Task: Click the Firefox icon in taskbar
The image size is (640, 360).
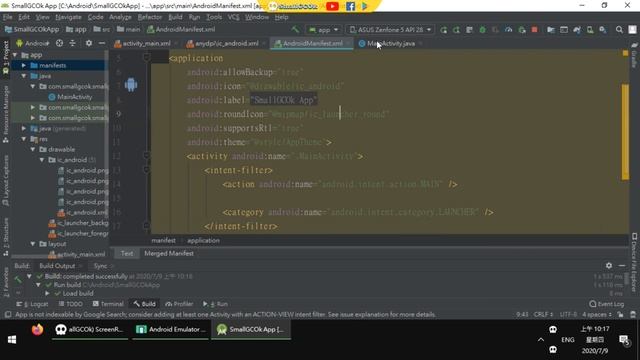Action: pos(37,329)
